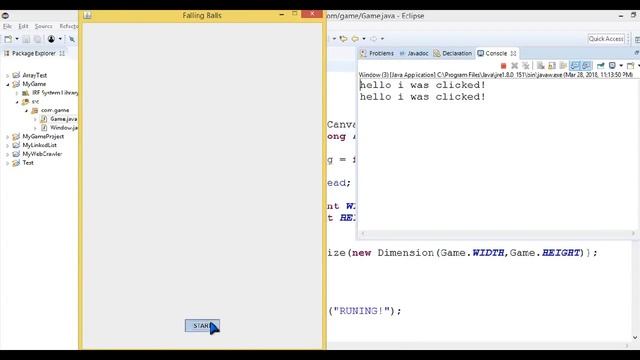Open the Source menu
This screenshot has height=360, width=640.
[x=43, y=26]
